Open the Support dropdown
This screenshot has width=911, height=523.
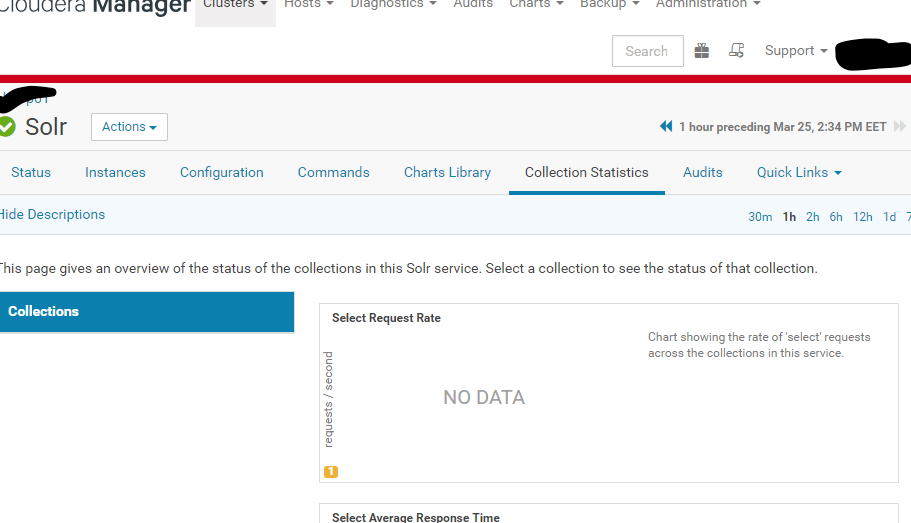[796, 51]
